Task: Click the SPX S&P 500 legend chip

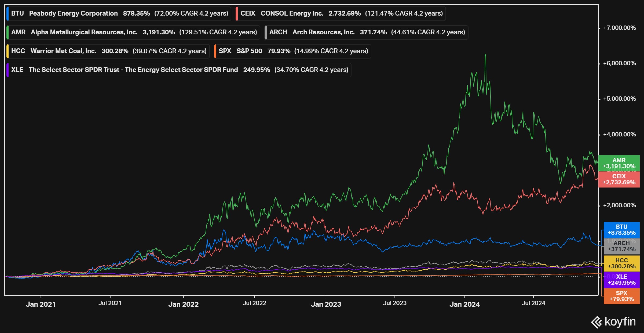Action: point(292,51)
